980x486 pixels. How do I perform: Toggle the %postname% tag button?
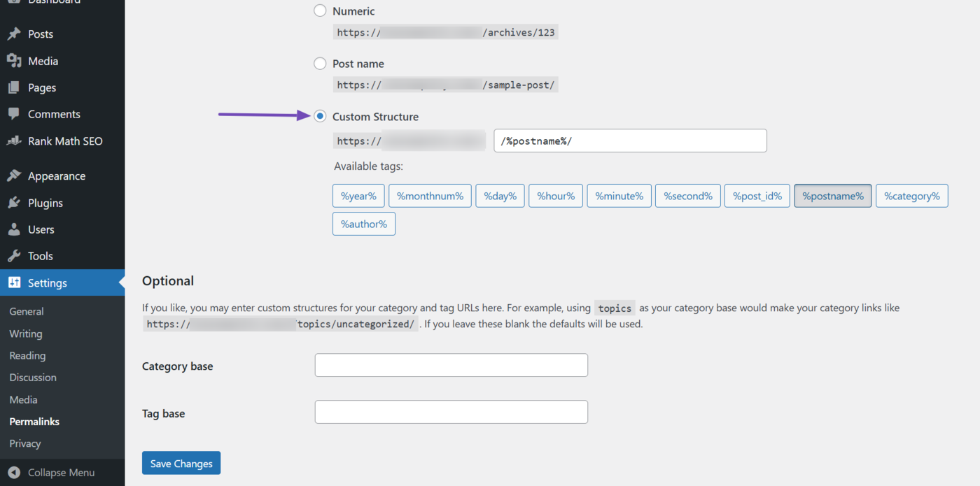pos(833,196)
